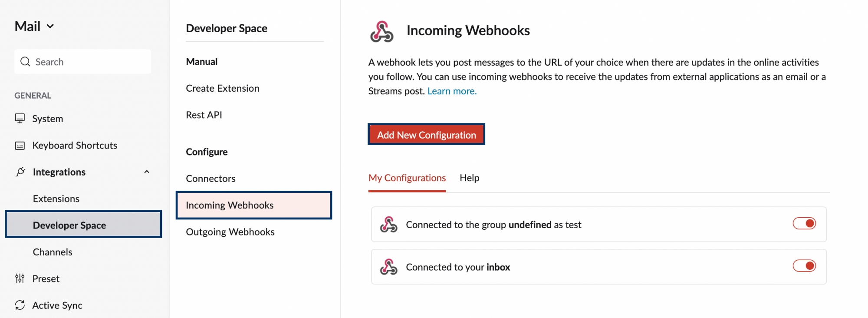Image resolution: width=868 pixels, height=318 pixels.
Task: Click the Integrations plug icon
Action: click(x=20, y=172)
